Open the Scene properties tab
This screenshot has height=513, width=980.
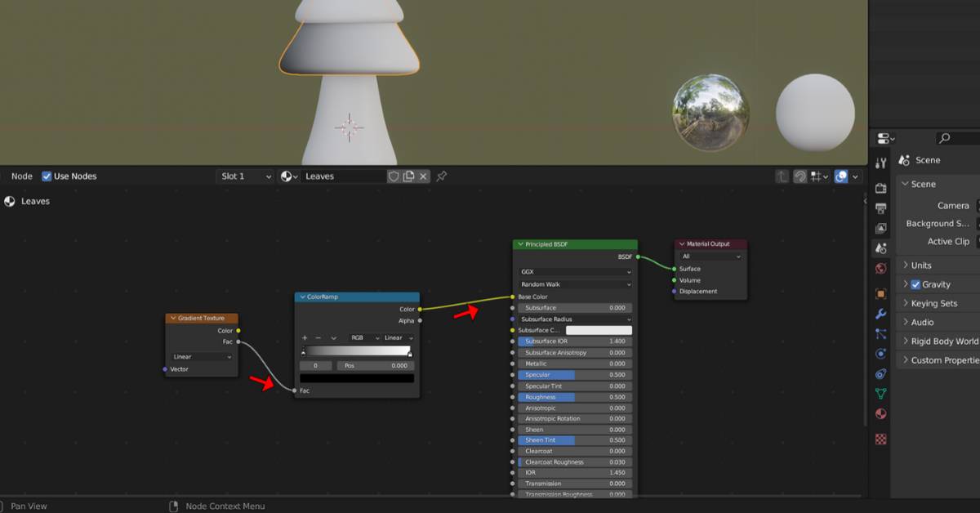tap(880, 248)
